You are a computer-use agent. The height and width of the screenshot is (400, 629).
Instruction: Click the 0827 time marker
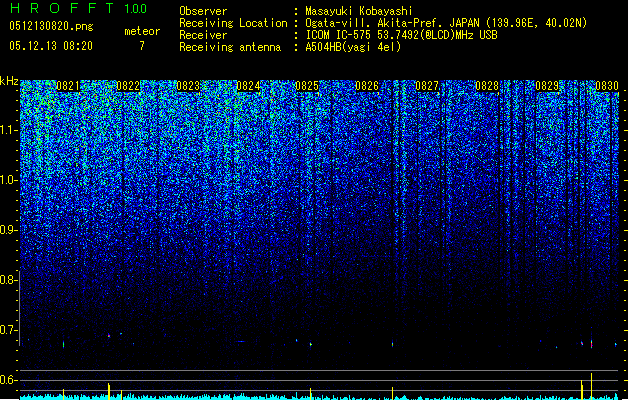pos(427,86)
